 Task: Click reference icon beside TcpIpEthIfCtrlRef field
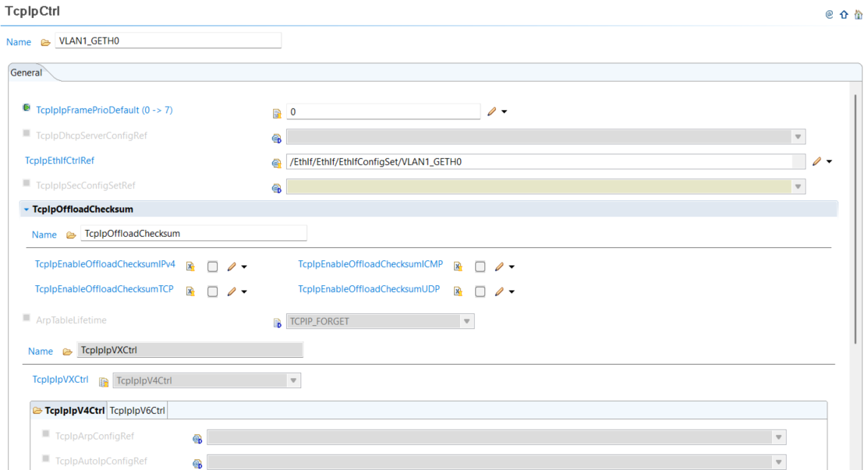tap(276, 163)
